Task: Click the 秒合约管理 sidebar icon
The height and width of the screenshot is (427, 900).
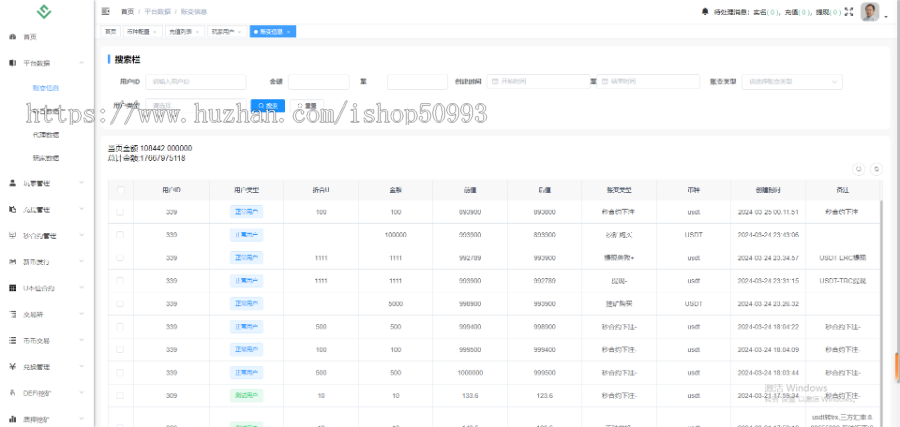Action: [x=13, y=235]
